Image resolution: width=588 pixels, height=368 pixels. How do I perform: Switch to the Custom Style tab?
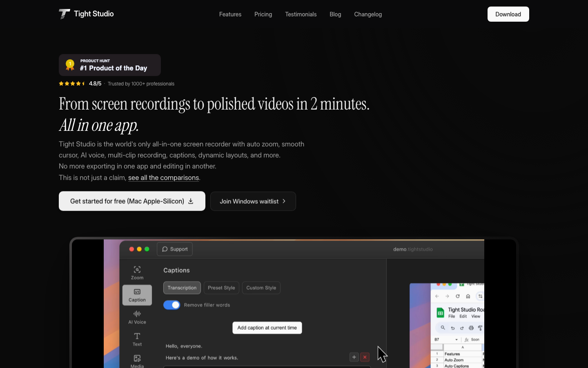261,288
